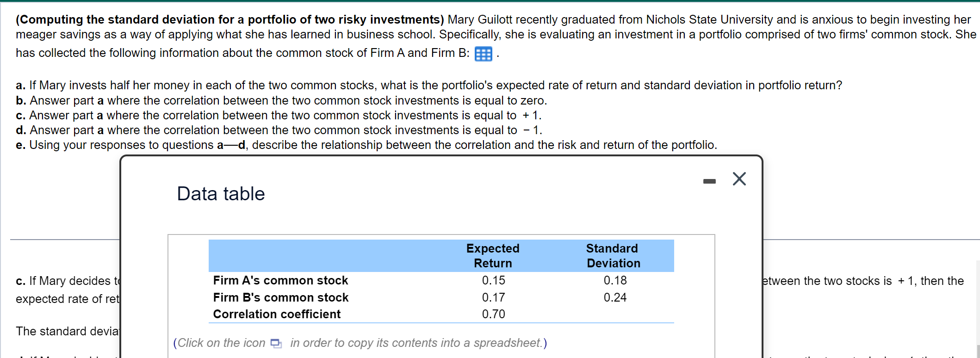This screenshot has height=358, width=980.
Task: Select the Expected Return column header
Action: tap(493, 255)
